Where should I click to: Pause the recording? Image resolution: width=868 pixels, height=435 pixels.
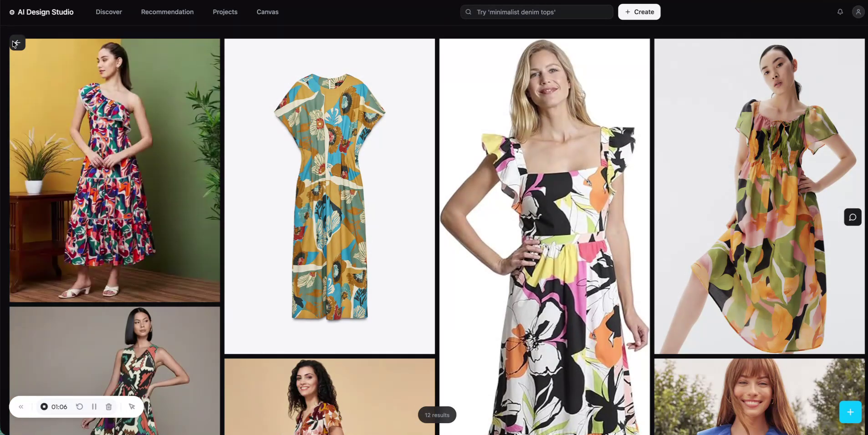click(x=94, y=407)
